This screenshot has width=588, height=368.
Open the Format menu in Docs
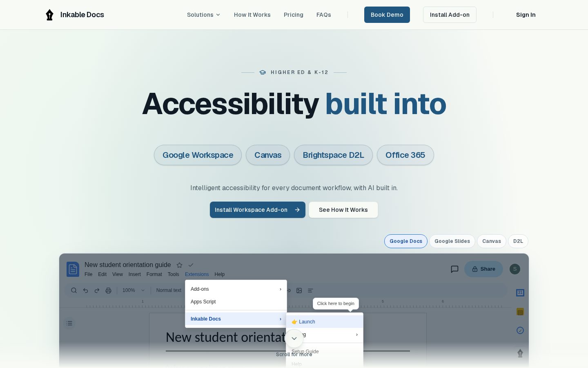[x=154, y=274]
